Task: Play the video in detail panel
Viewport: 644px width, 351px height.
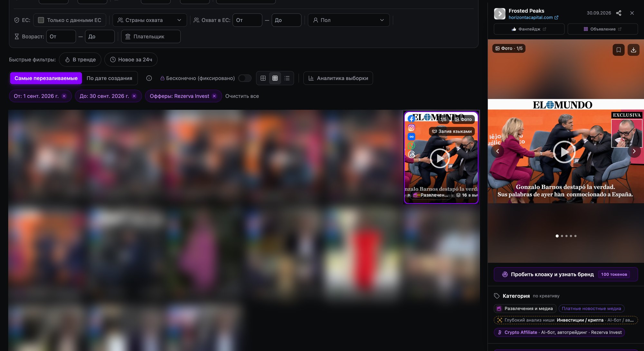Action: click(x=564, y=152)
